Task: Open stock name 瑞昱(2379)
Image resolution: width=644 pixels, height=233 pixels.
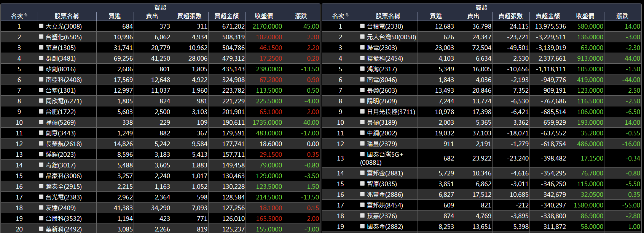Action: [x=382, y=144]
